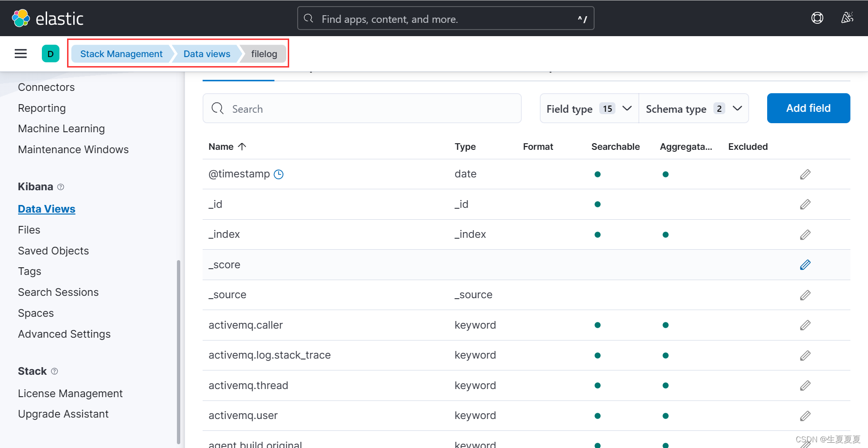The width and height of the screenshot is (868, 448).
Task: Open Tags in the sidebar
Action: (29, 272)
